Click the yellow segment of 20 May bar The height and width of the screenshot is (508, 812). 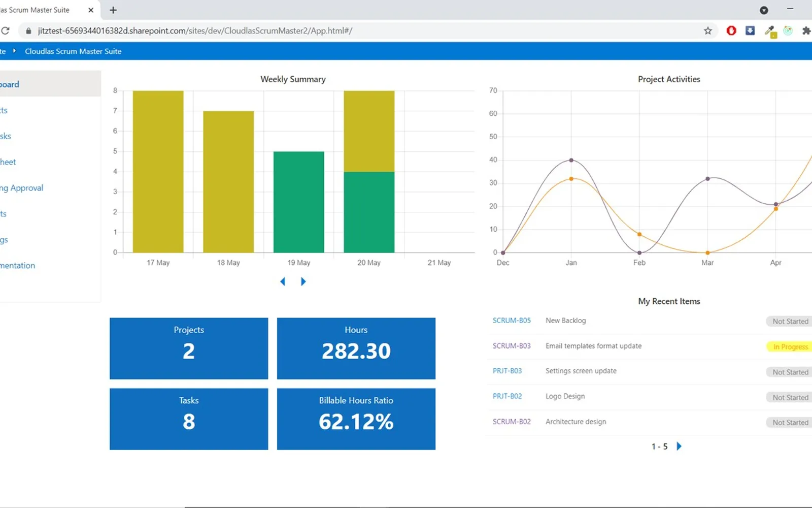[x=369, y=131]
